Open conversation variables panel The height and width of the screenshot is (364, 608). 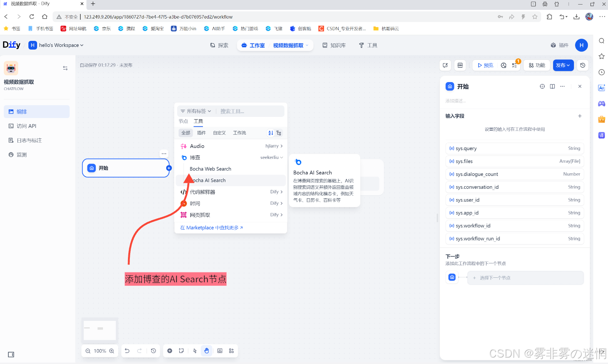pyautogui.click(x=445, y=65)
